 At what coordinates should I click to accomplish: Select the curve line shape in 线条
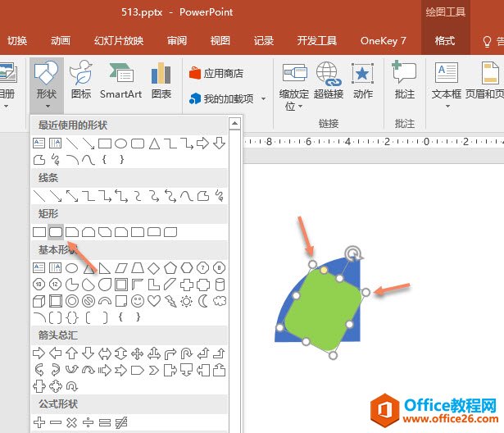(186, 196)
